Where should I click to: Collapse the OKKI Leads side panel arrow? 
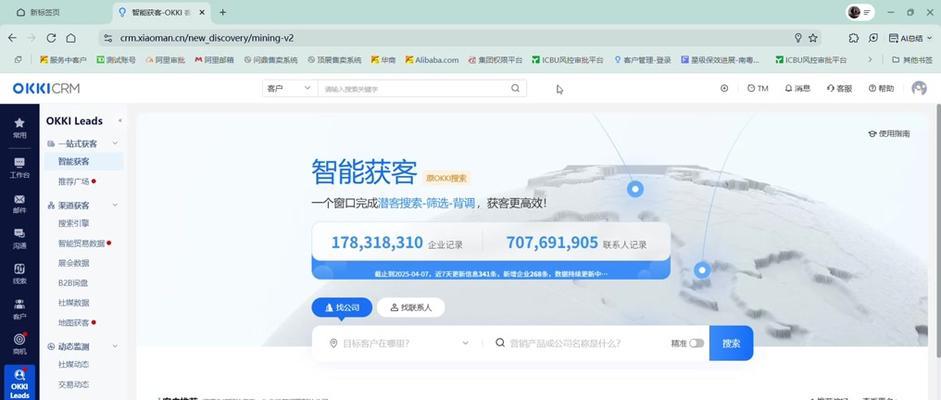[x=120, y=121]
